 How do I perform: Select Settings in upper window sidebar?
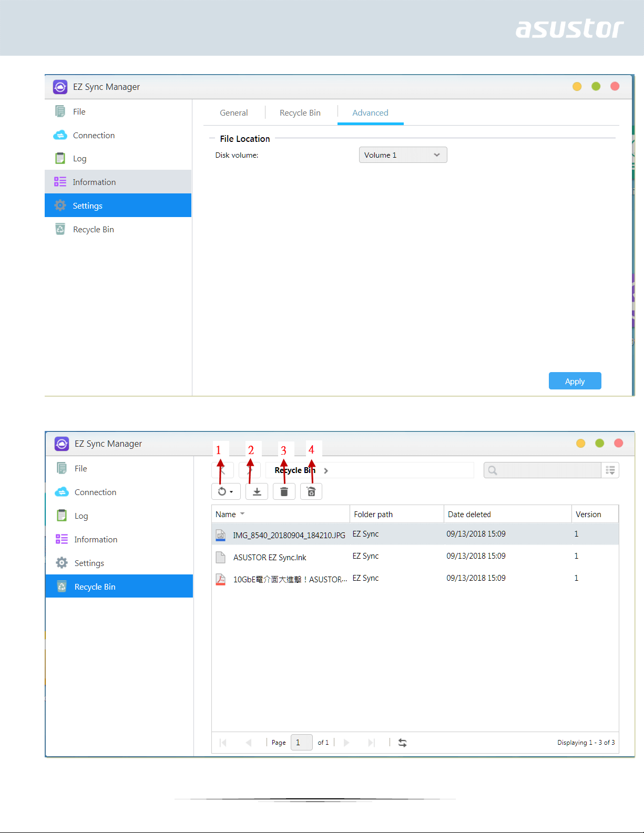point(118,205)
